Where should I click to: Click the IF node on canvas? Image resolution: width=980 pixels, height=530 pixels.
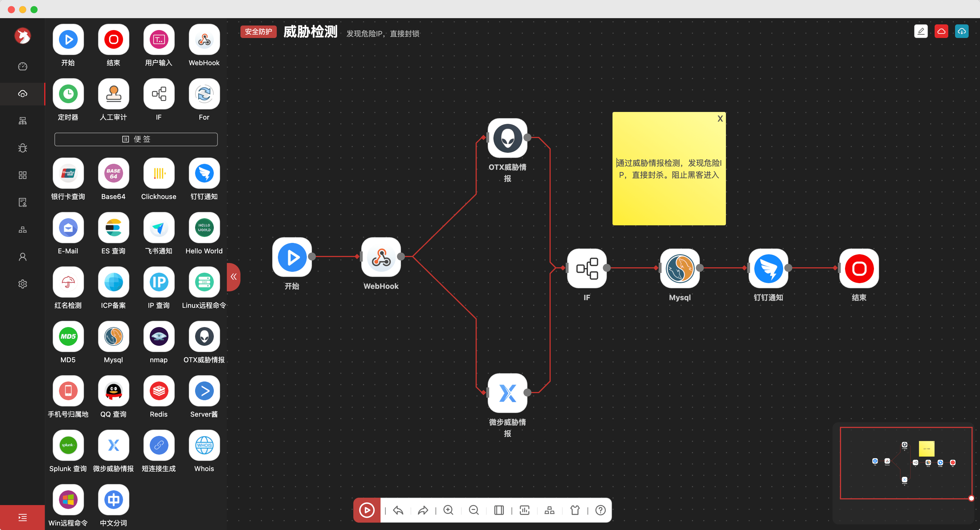coord(587,268)
